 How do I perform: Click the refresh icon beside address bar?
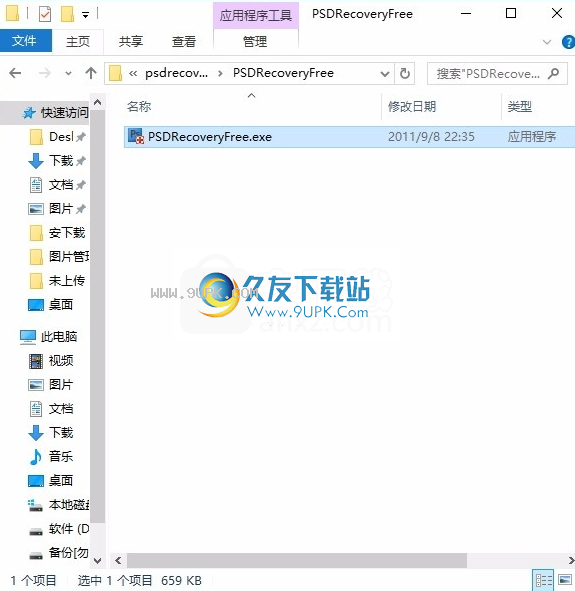pyautogui.click(x=405, y=73)
